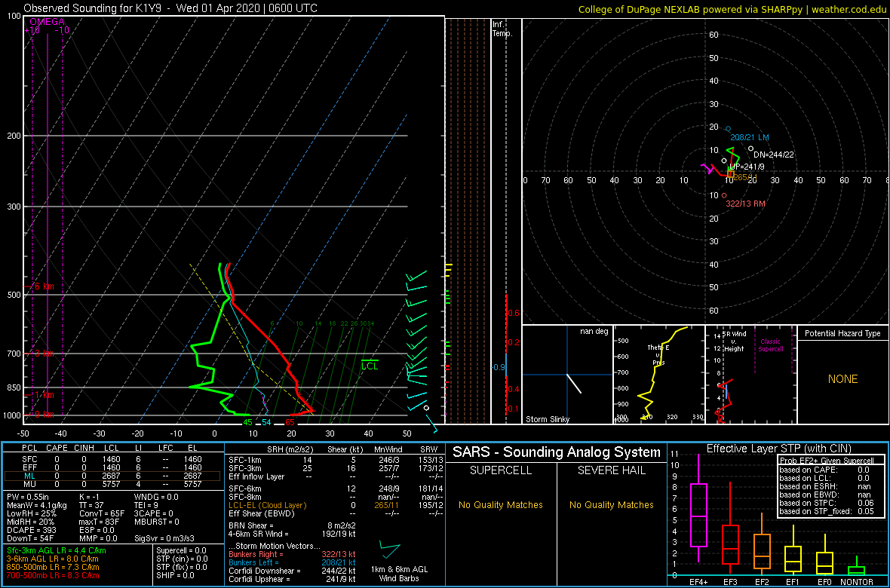Click 'Bunkers Left = 208/21 kt' line

pos(292,562)
